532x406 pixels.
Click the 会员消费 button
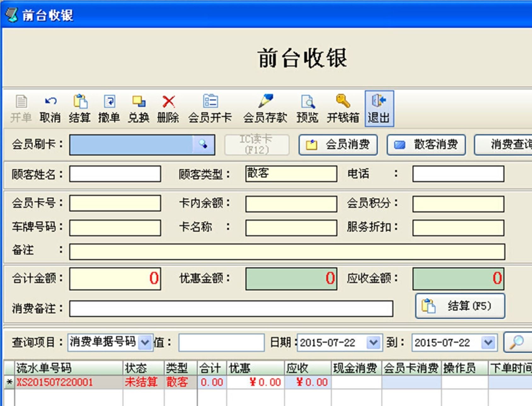[x=338, y=145]
